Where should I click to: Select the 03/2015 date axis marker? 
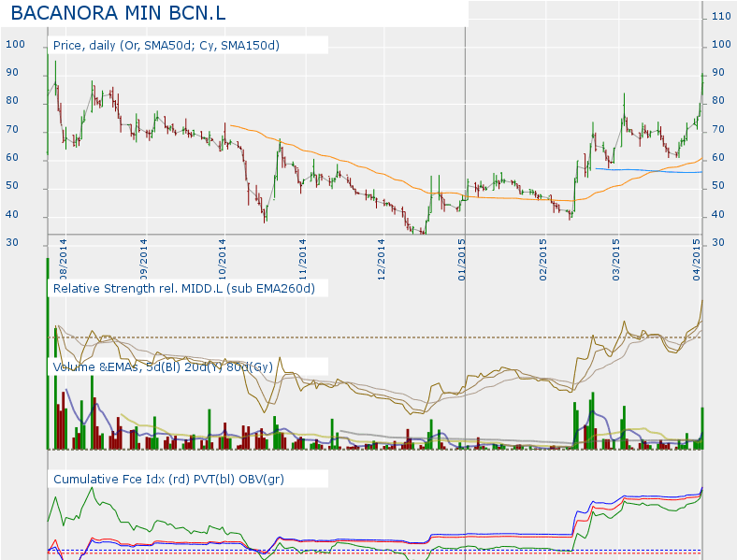tap(615, 260)
